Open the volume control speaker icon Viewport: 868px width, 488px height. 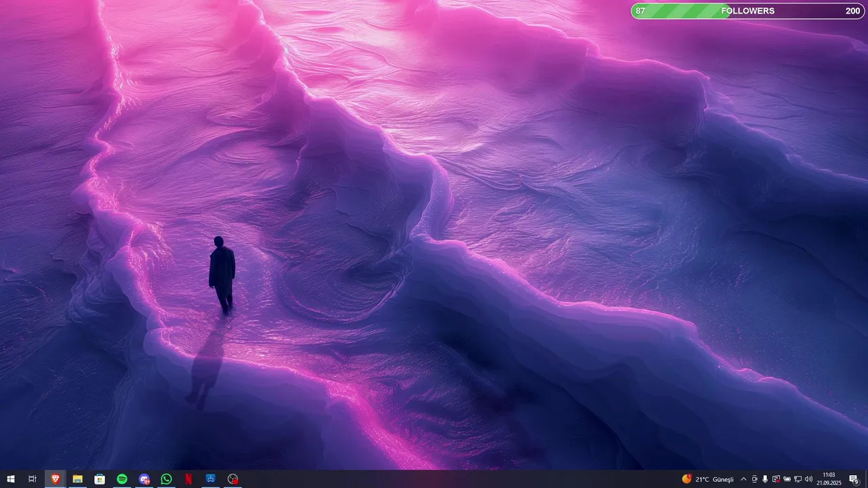[x=808, y=479]
